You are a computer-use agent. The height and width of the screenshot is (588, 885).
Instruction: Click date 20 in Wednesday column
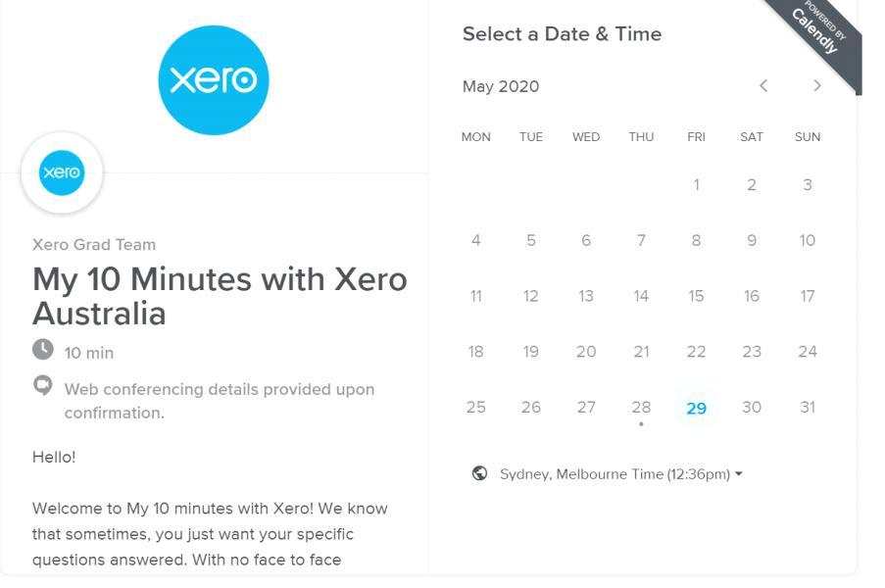586,352
